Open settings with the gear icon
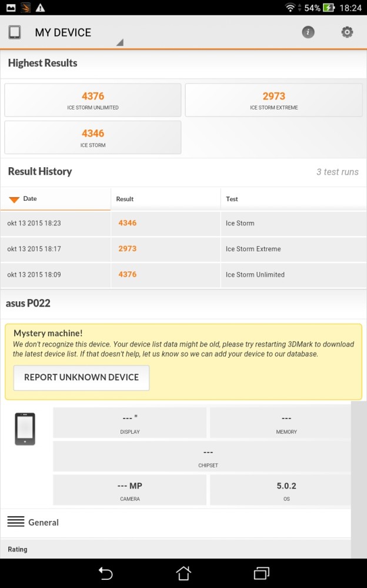The width and height of the screenshot is (367, 588). point(347,32)
